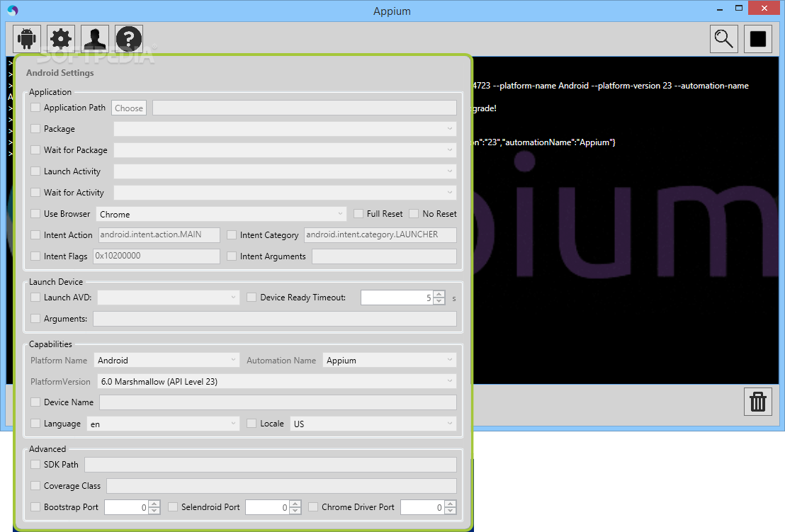785x532 pixels.
Task: Enable the Bootstrap Port checkbox
Action: (x=35, y=507)
